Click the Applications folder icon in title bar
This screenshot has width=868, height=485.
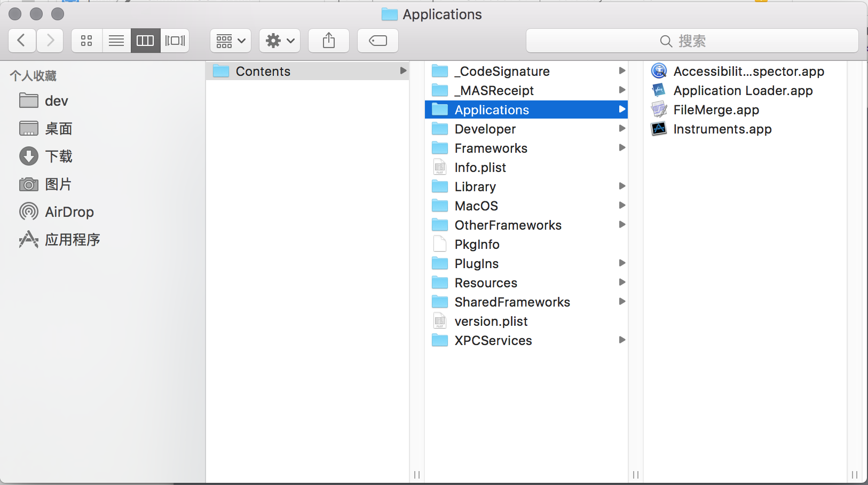390,14
